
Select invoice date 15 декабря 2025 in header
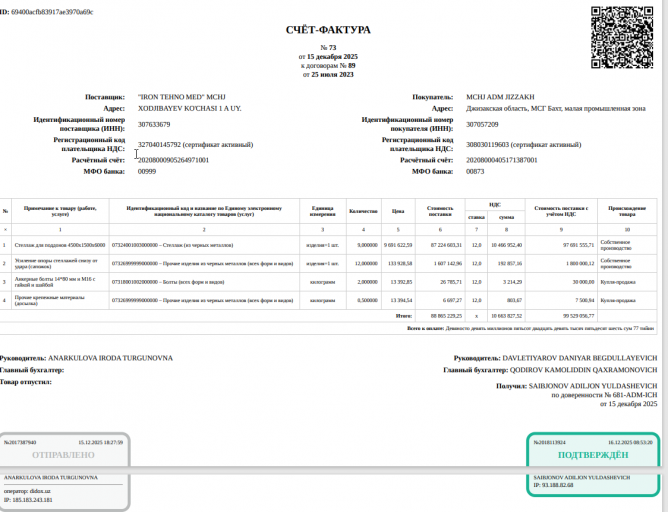(x=332, y=57)
